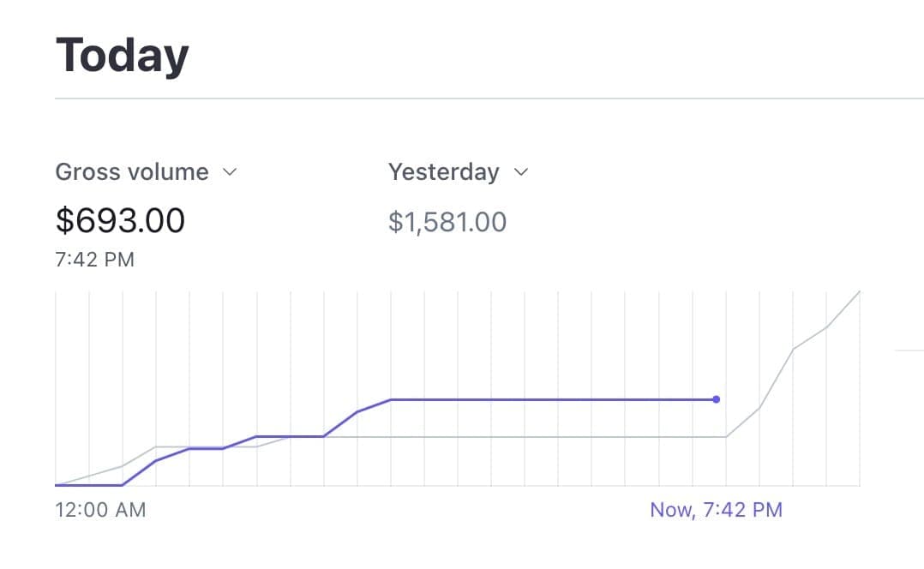Click the top-right peak of yesterday's gray line
Image resolution: width=924 pixels, height=569 pixels.
pos(858,292)
